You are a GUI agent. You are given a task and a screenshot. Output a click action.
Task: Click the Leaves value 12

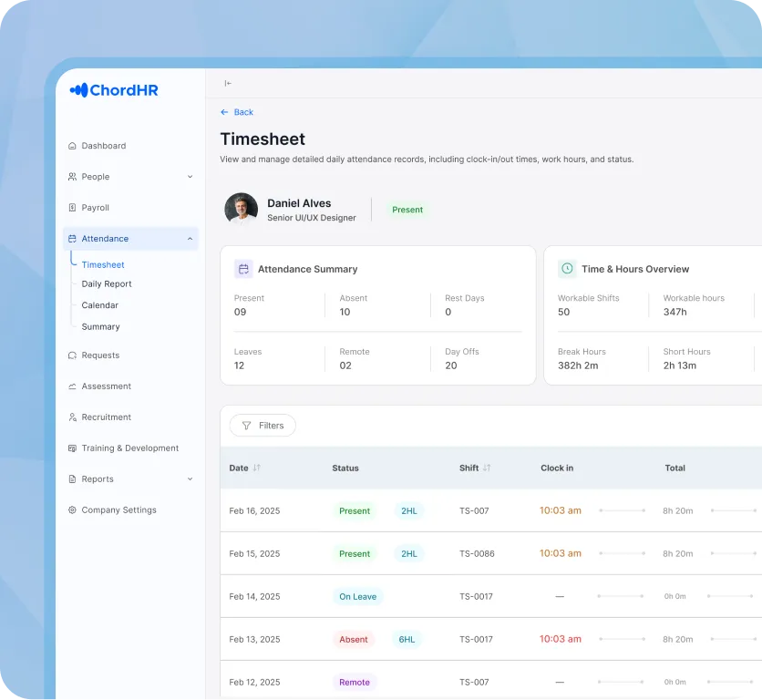[x=239, y=365]
